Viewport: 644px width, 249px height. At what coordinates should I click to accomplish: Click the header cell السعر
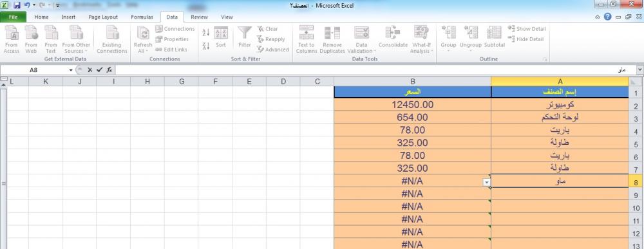click(412, 92)
